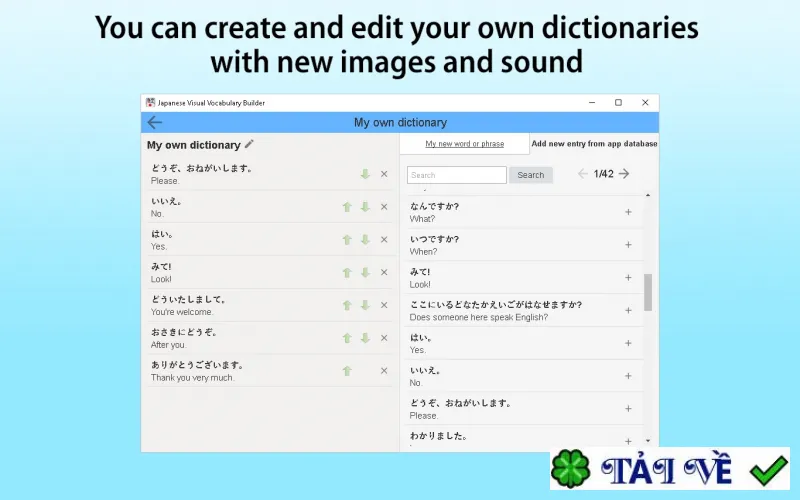Viewport: 800px width, 500px height.
Task: Click the 1/42 page indicator
Action: (x=604, y=174)
